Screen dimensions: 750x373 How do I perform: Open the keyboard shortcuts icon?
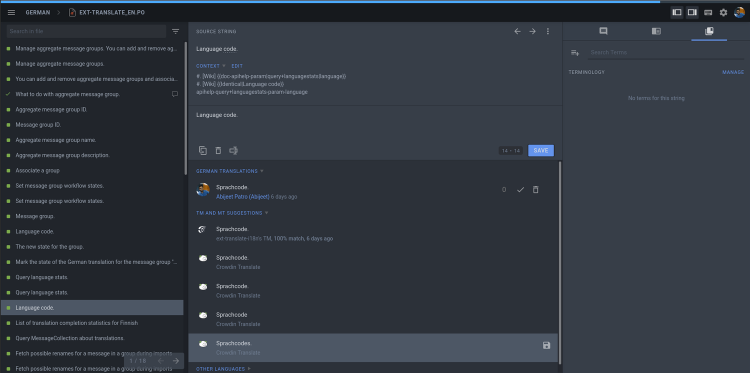708,12
